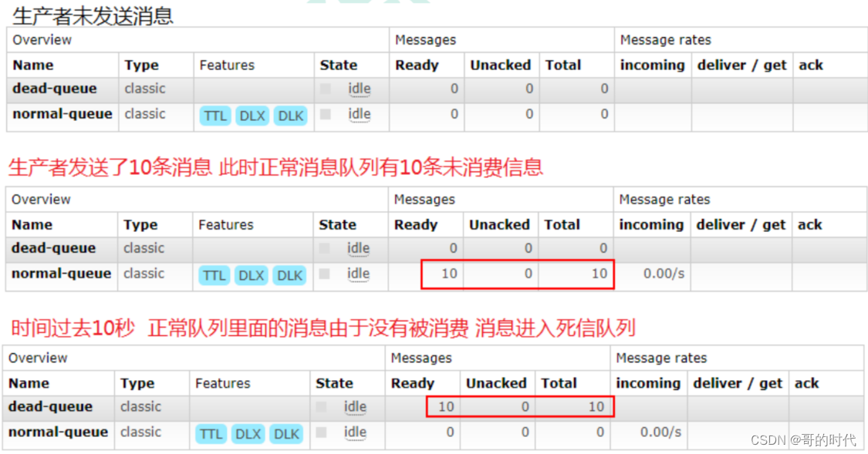Image resolution: width=868 pixels, height=454 pixels.
Task: Click idle state of dead-queue, bottom table
Action: (355, 407)
